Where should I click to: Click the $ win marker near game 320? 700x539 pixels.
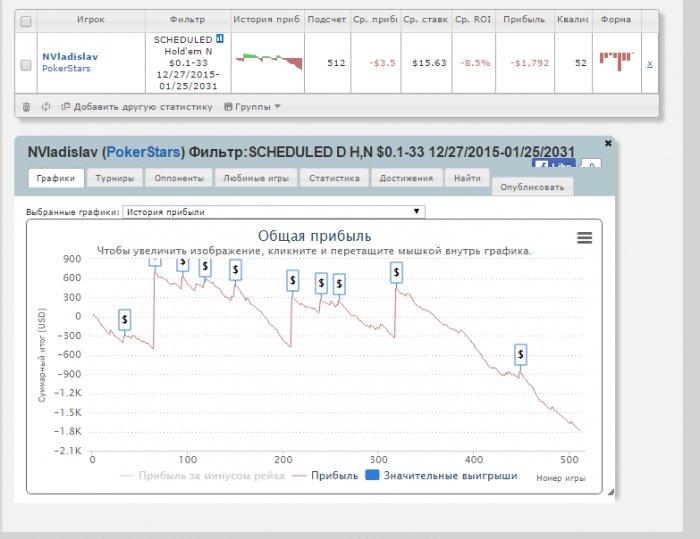pos(396,272)
